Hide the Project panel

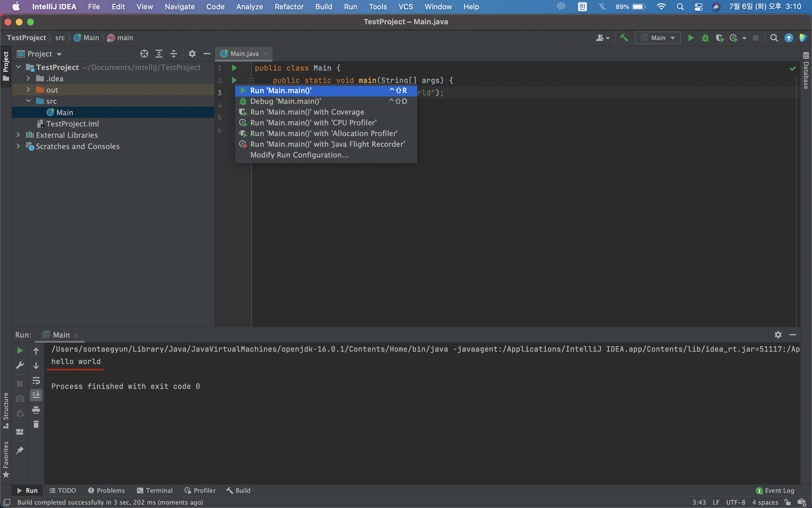point(207,54)
